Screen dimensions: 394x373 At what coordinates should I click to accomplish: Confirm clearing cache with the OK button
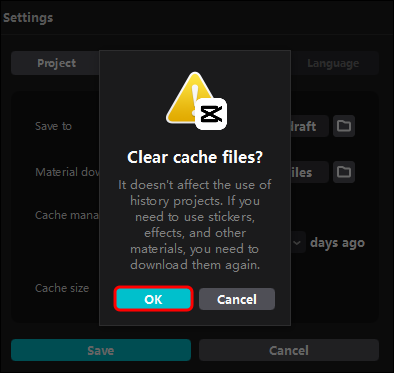(x=153, y=299)
